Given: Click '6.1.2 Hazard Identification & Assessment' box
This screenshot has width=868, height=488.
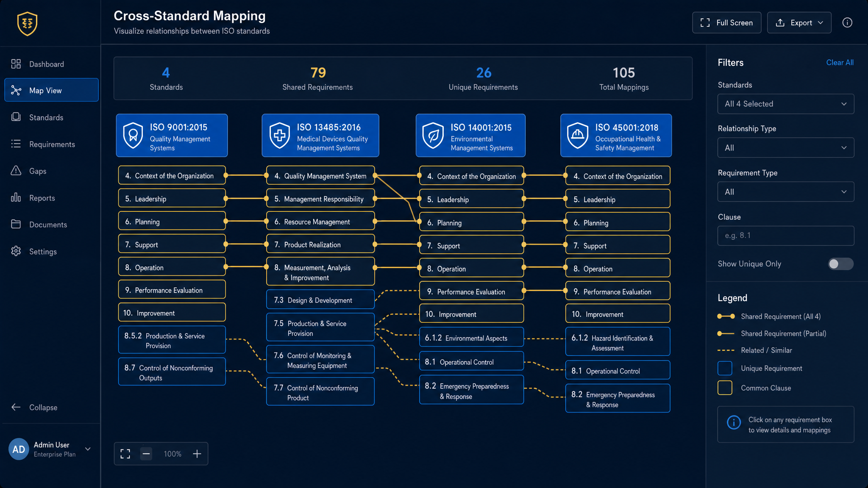Looking at the screenshot, I should click(618, 341).
